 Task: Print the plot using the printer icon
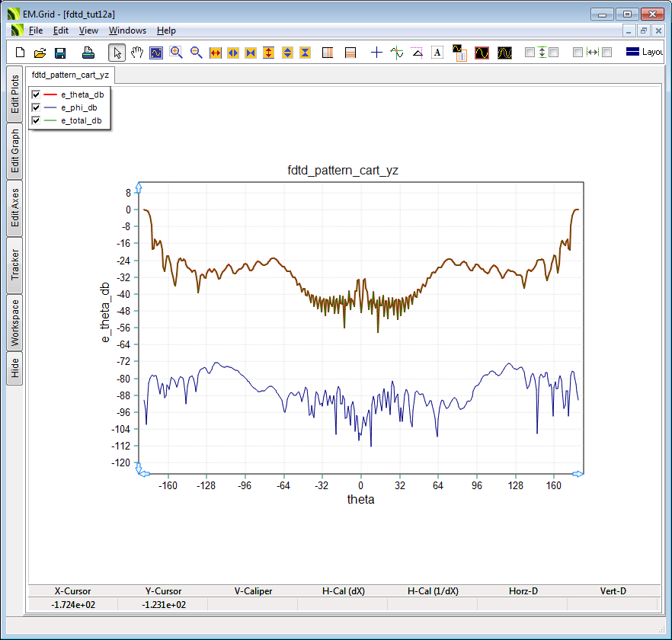88,53
